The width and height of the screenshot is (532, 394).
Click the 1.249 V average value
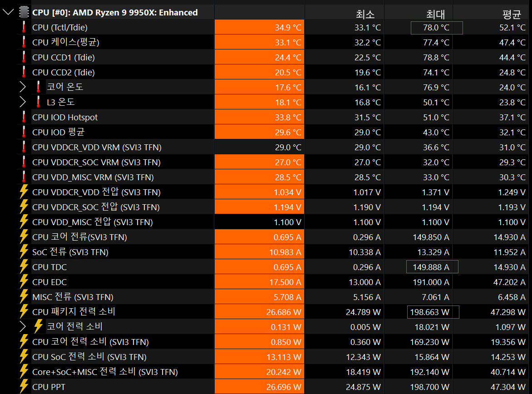(512, 192)
